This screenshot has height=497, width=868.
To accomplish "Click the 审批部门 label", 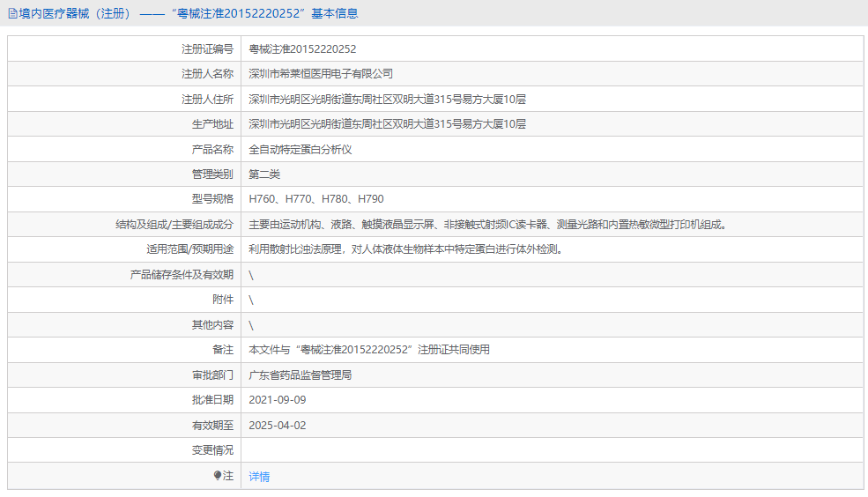I will coord(212,375).
